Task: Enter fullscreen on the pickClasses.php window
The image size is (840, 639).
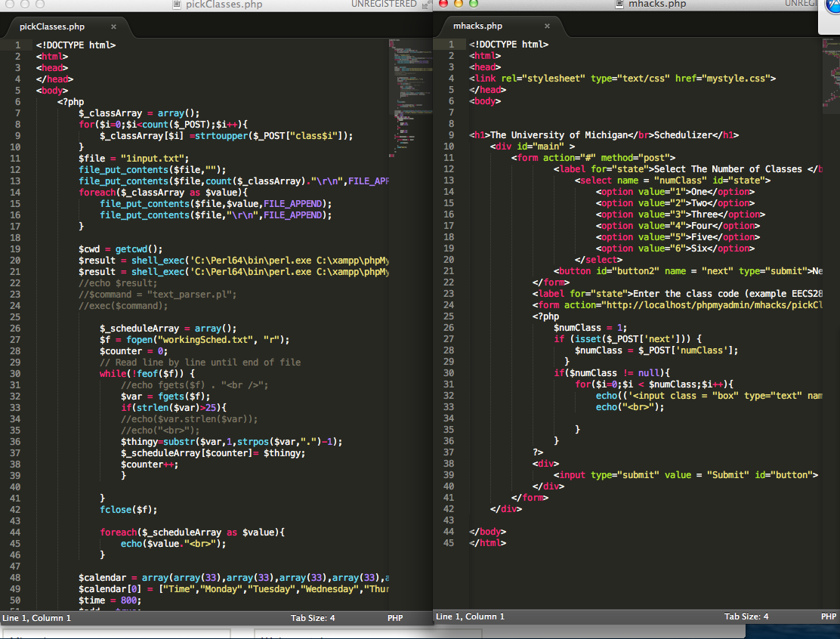Action: [426, 5]
